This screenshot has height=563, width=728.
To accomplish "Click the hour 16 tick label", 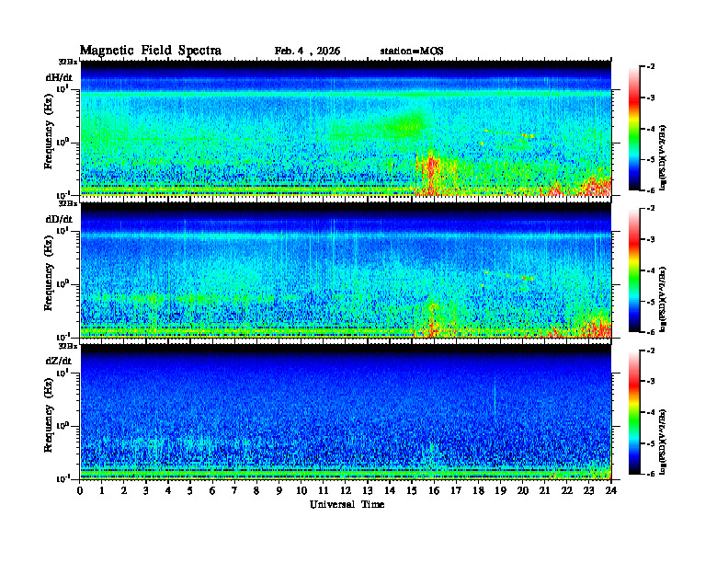I will (x=434, y=491).
